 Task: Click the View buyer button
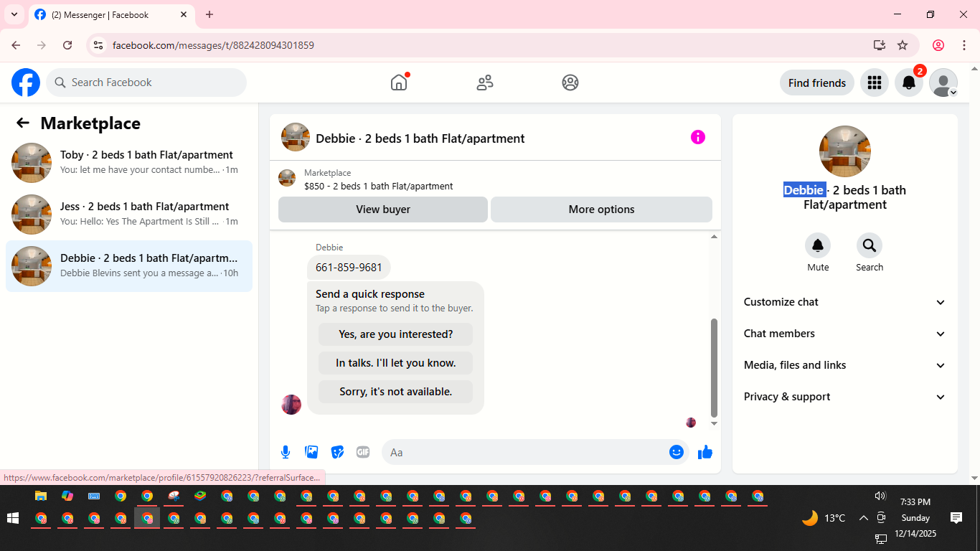(383, 209)
